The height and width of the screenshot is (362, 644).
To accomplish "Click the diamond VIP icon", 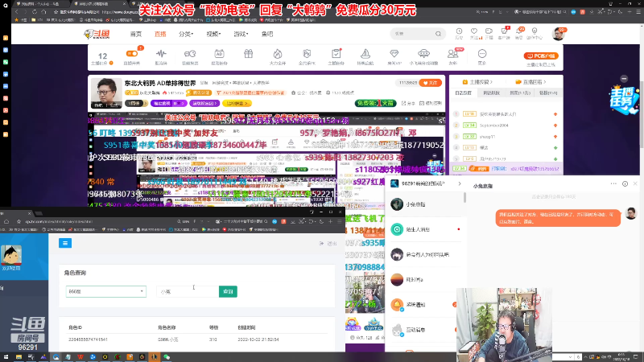I will pos(394,54).
